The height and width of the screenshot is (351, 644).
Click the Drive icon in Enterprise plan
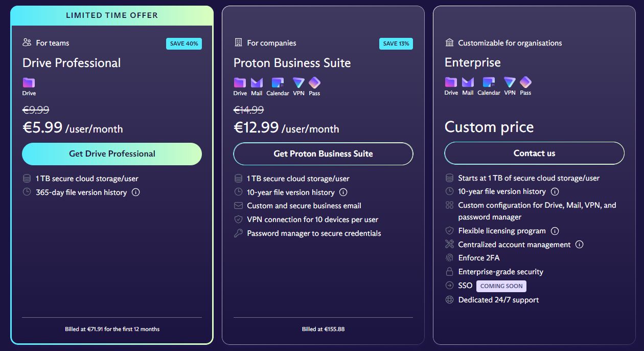[451, 82]
